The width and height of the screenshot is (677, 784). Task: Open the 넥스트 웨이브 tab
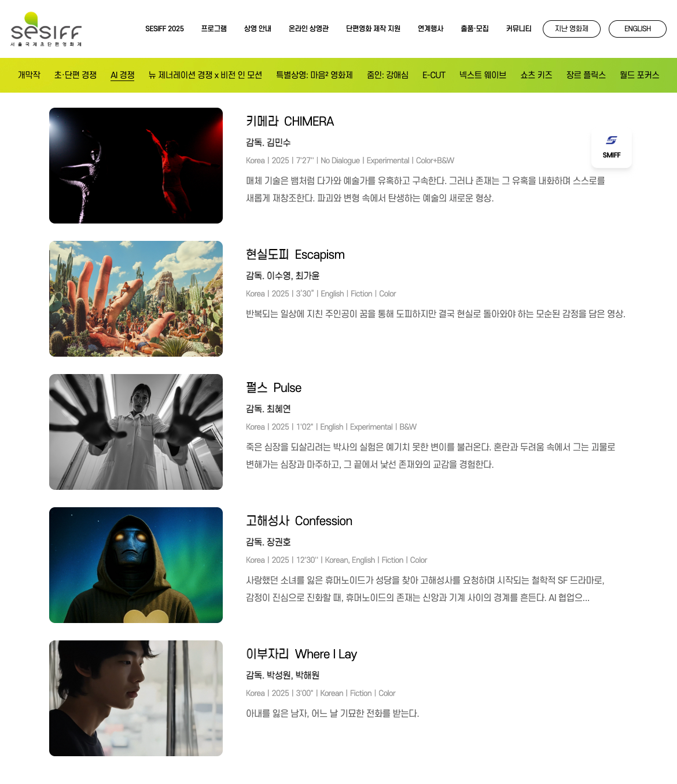(x=483, y=75)
